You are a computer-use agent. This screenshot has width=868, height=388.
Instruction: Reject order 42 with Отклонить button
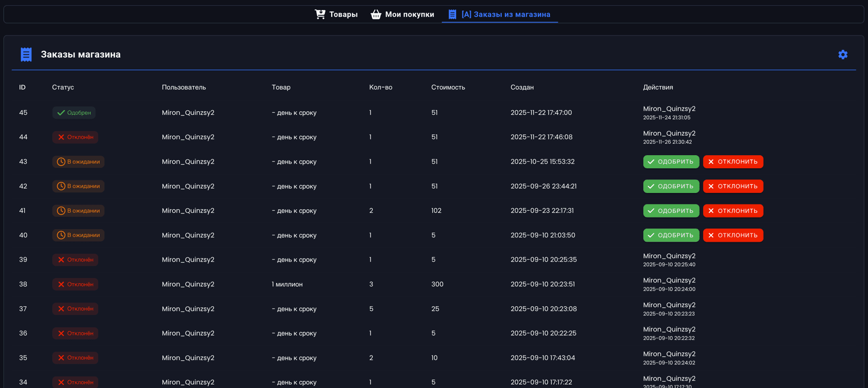tap(733, 186)
